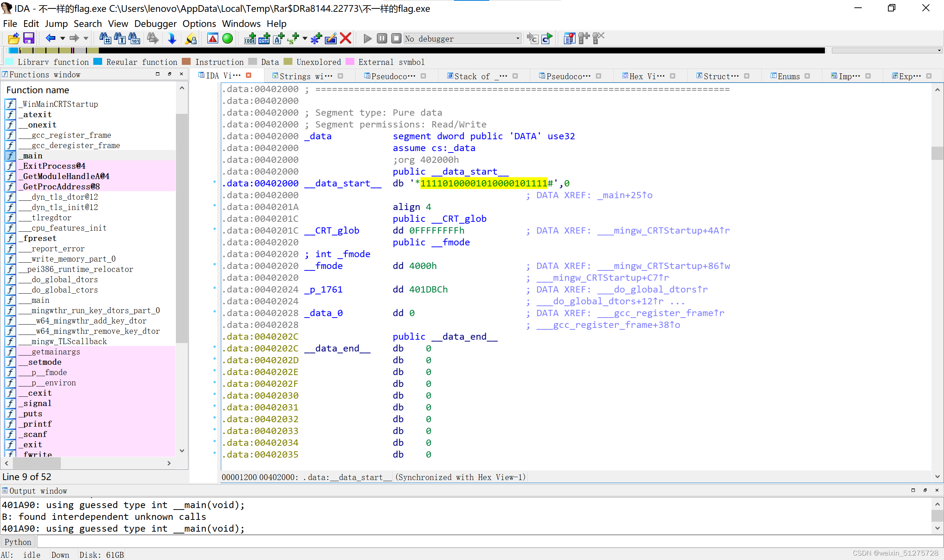Click the Library function color legend swatch
Screen dimensions: 944x560
(x=10, y=62)
